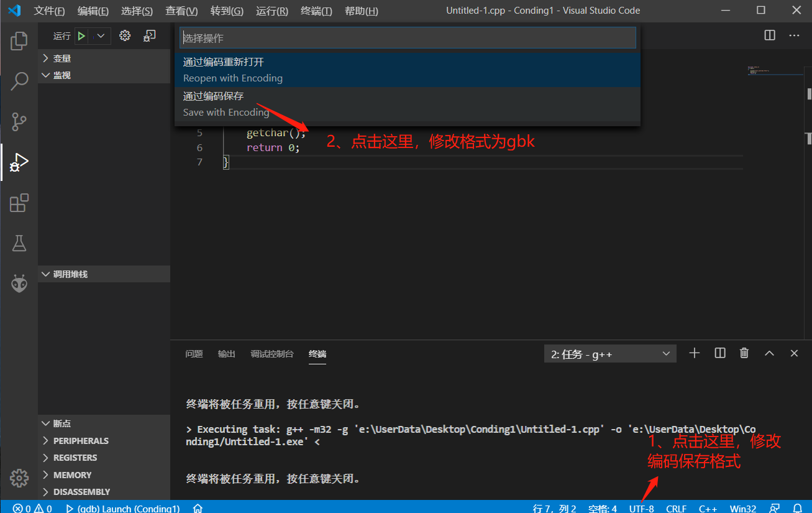Image resolution: width=812 pixels, height=513 pixels.
Task: Click CRLF line ending in status bar
Action: pyautogui.click(x=676, y=508)
